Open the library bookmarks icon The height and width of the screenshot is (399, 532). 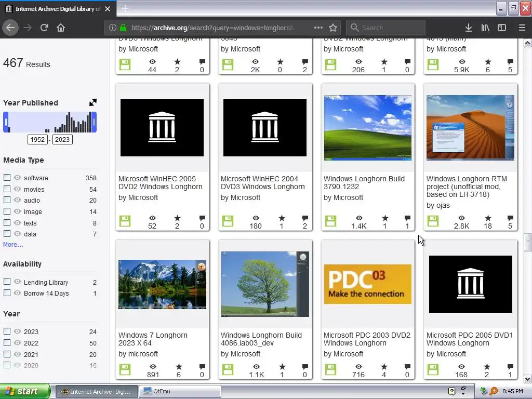tap(485, 28)
